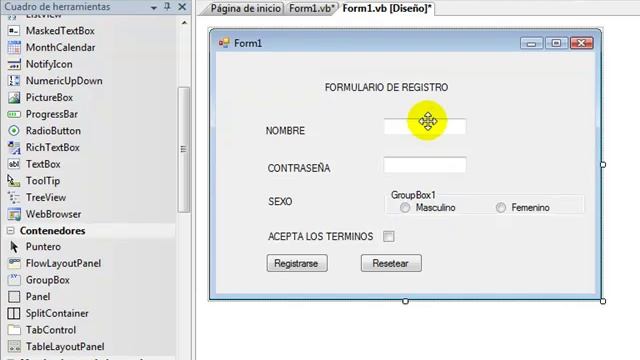Select the PictureBox control icon

click(x=14, y=98)
